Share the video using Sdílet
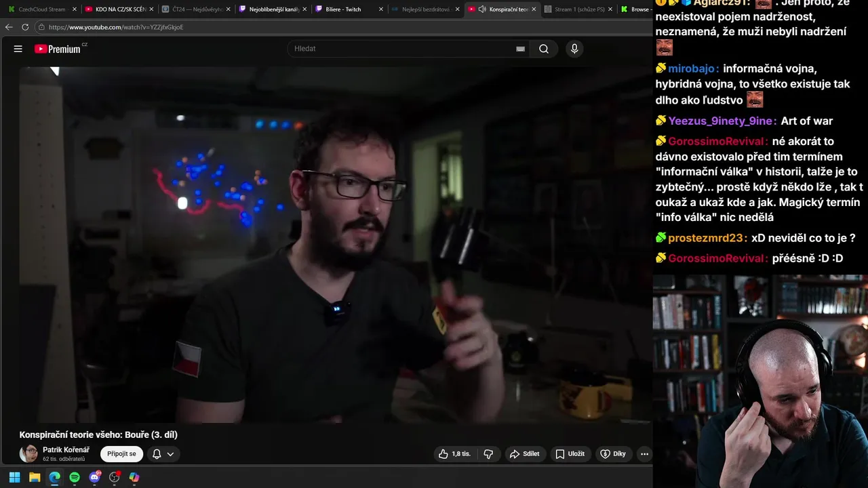Screen dimensions: 868x488 coord(525,454)
